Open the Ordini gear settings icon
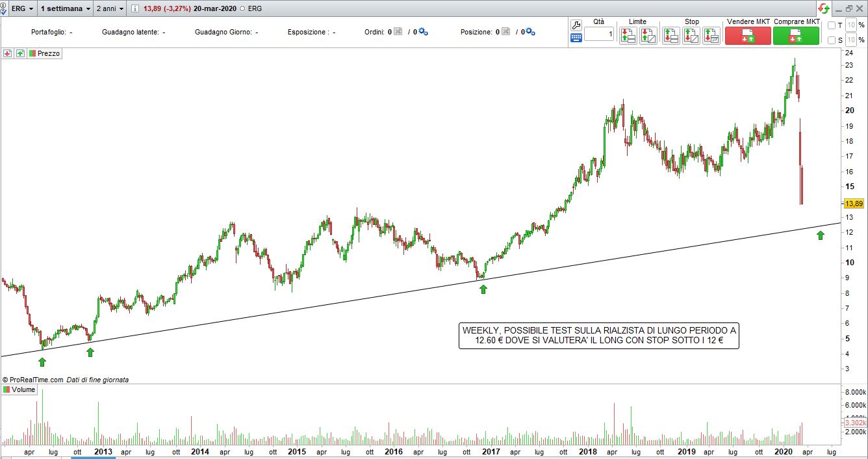Viewport: 868px width, 459px height. (424, 32)
